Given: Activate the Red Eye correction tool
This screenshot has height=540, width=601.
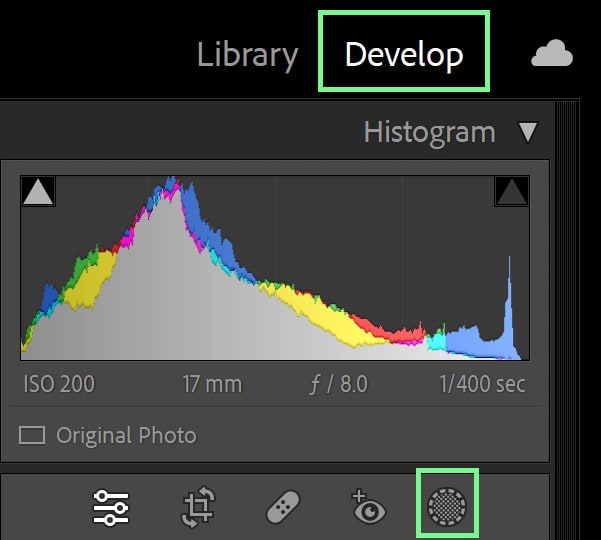Looking at the screenshot, I should pos(369,507).
